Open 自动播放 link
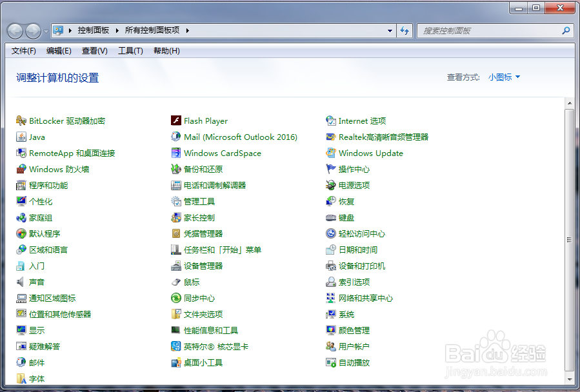The height and width of the screenshot is (392, 580). 354,362
